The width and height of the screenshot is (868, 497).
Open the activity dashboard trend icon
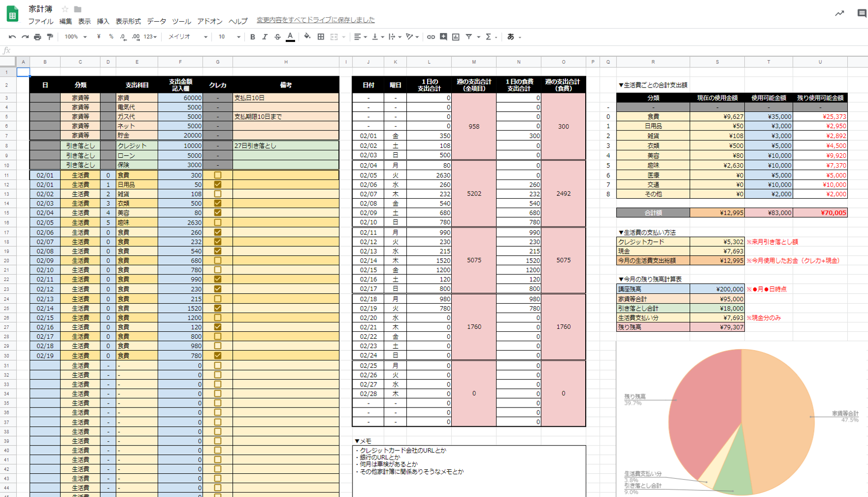click(x=839, y=13)
